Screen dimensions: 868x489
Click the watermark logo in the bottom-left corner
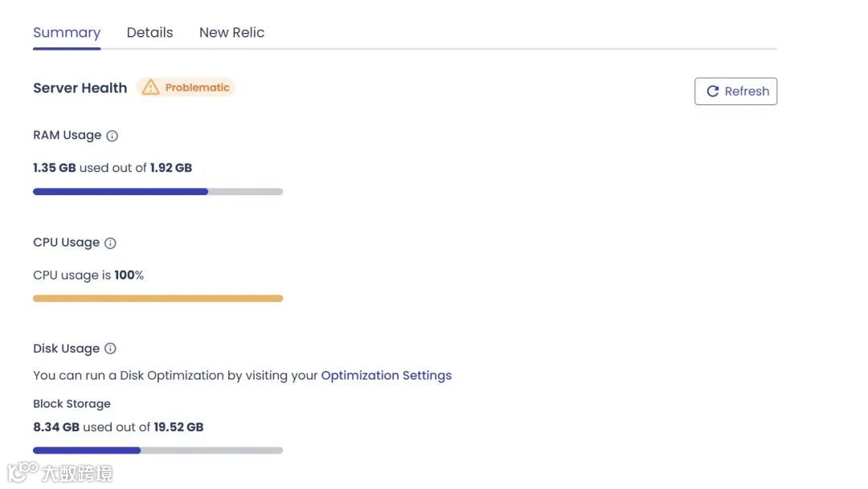point(23,472)
